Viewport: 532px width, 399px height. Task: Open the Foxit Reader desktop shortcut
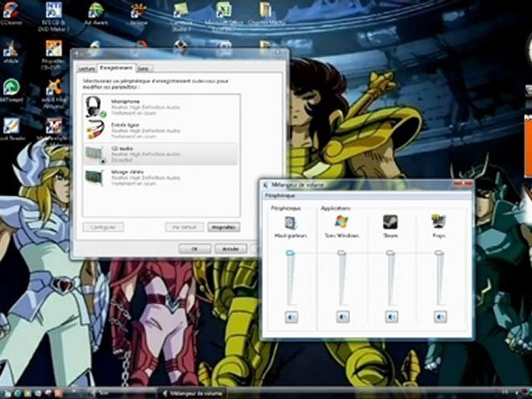(x=12, y=129)
